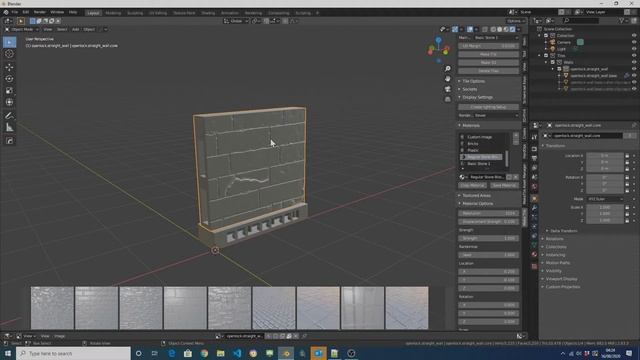Select the Select Box tool
Viewport: 640px width, 360px height.
9,42
